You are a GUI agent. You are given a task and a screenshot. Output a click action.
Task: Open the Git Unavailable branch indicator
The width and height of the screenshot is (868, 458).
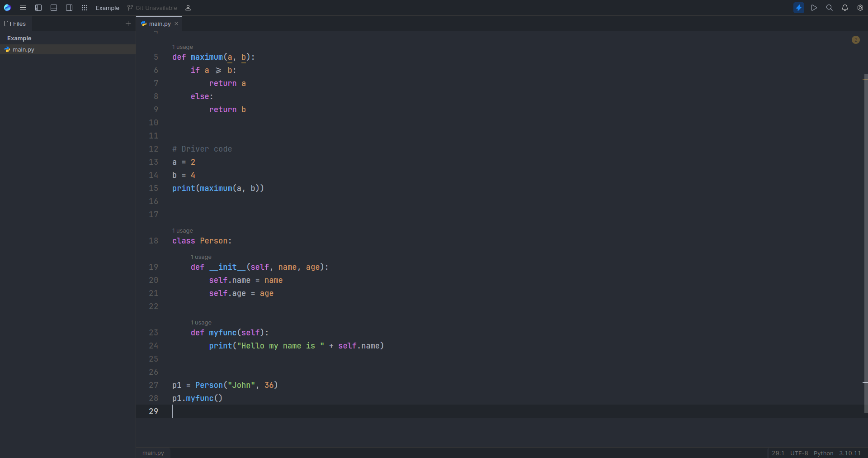coord(152,8)
